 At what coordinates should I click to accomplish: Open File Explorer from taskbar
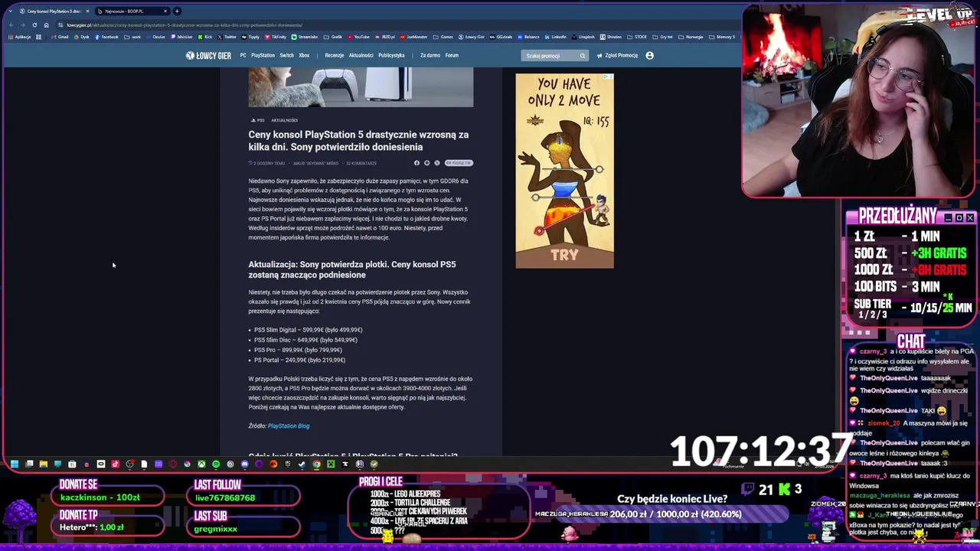coord(43,464)
